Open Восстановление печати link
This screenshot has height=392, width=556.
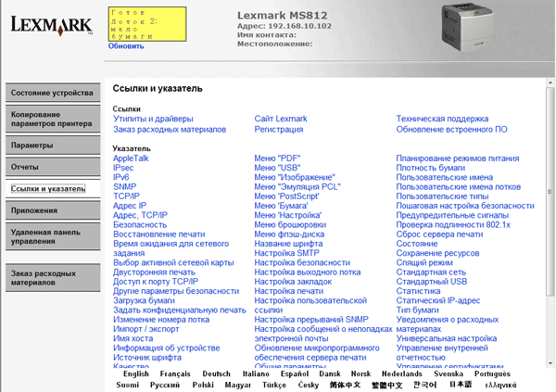point(158,234)
